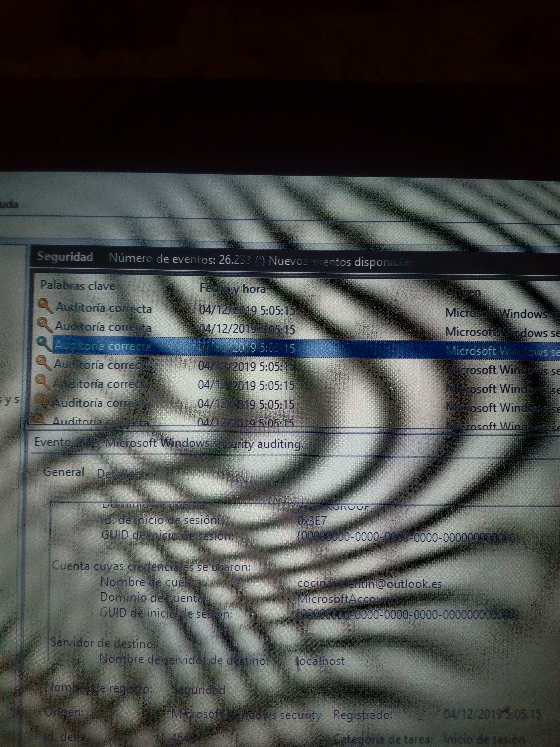Sort by the Fecha y hora column header
Screen dimensions: 560x747
click(233, 289)
